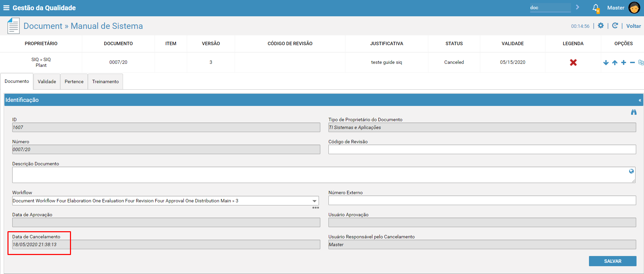Click the up arrow option icon
Screen dimensions: 644x274
(x=615, y=62)
